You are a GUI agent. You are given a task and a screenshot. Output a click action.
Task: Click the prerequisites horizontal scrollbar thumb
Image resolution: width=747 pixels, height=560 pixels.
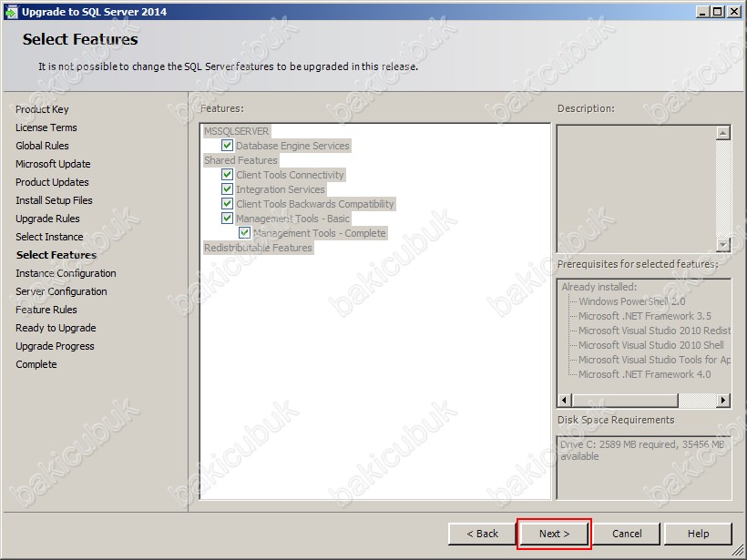coord(625,401)
